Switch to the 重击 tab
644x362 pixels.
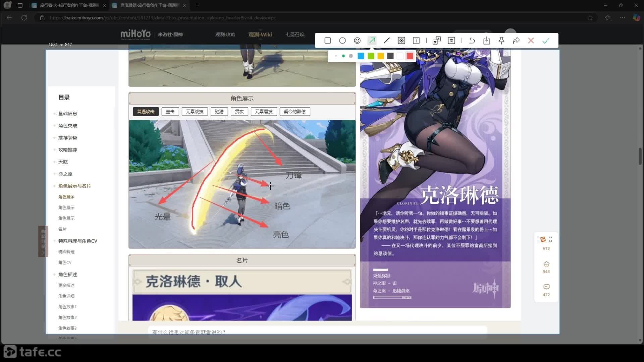tap(170, 112)
